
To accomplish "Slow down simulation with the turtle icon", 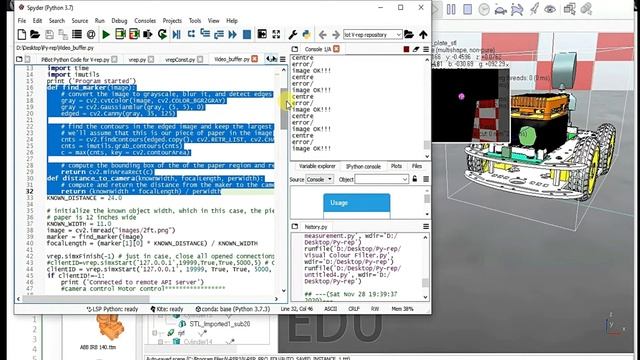I will (501, 9).
